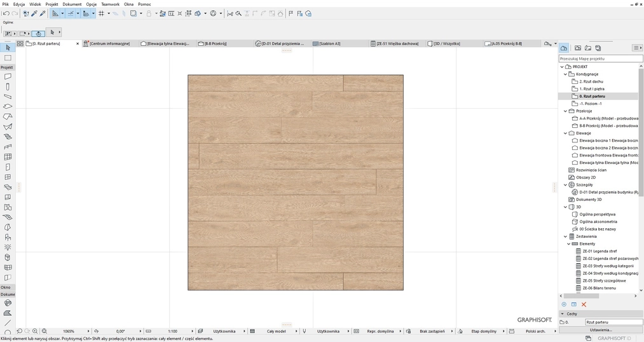Viewport: 644px width, 342px height.
Task: Open Etap domyślny renovation filter
Action: (x=484, y=331)
